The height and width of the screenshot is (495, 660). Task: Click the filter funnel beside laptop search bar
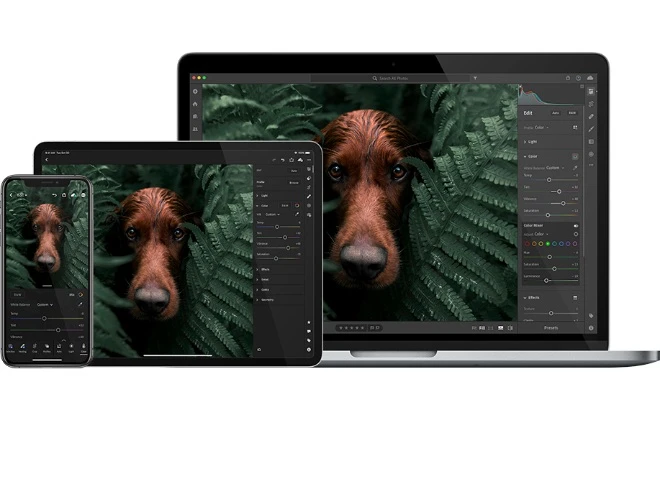coord(475,78)
